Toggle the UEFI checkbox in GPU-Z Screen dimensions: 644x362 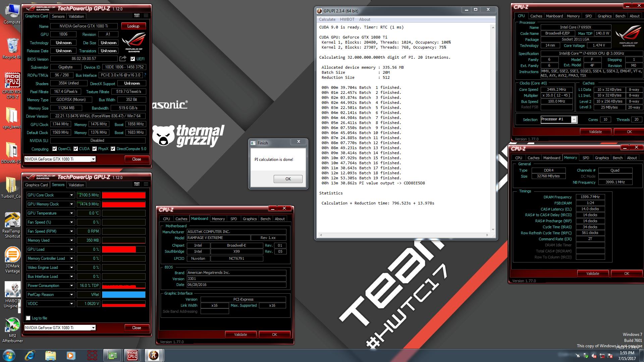pyautogui.click(x=132, y=59)
